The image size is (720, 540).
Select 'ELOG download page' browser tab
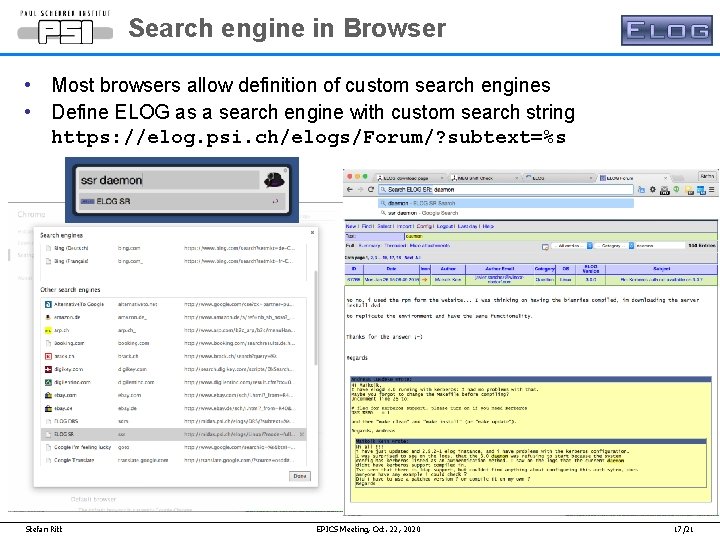tap(410, 178)
